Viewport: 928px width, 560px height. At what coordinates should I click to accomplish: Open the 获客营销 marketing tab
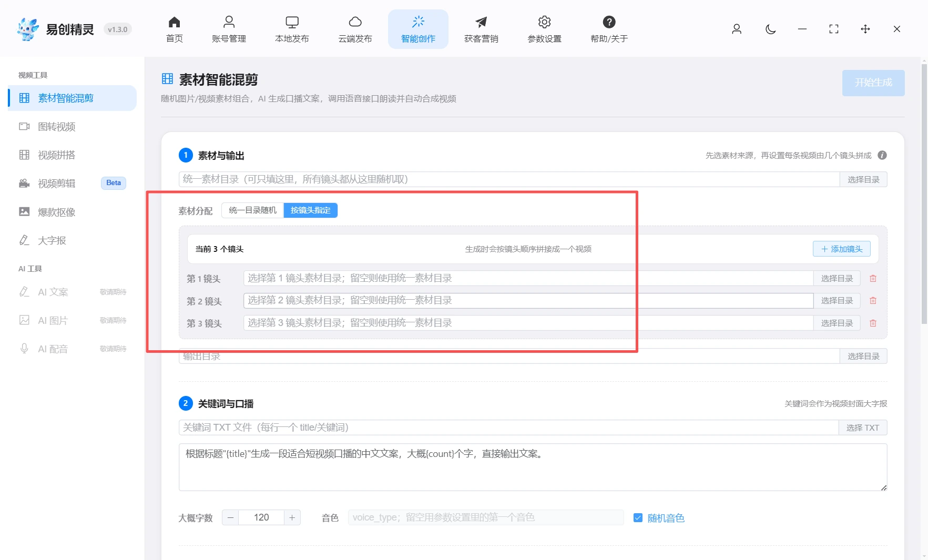(481, 29)
